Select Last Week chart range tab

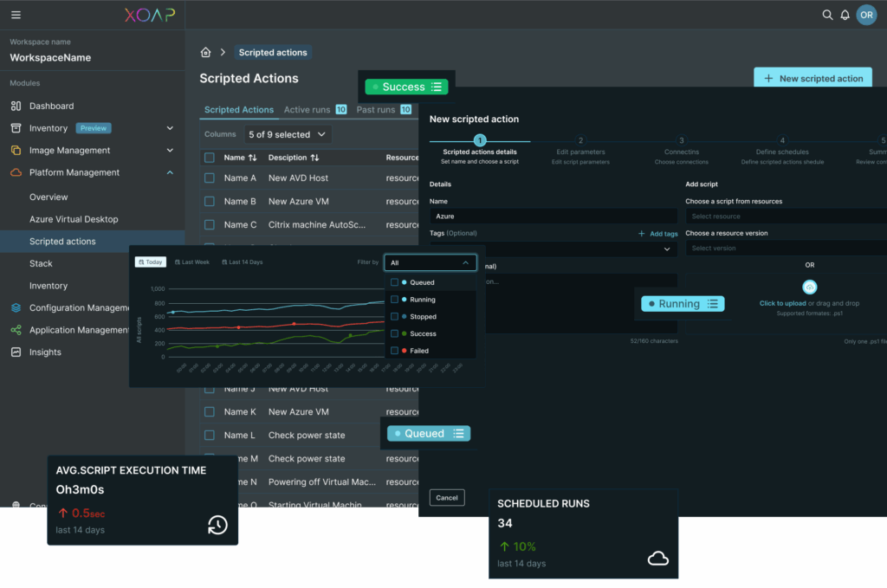192,262
